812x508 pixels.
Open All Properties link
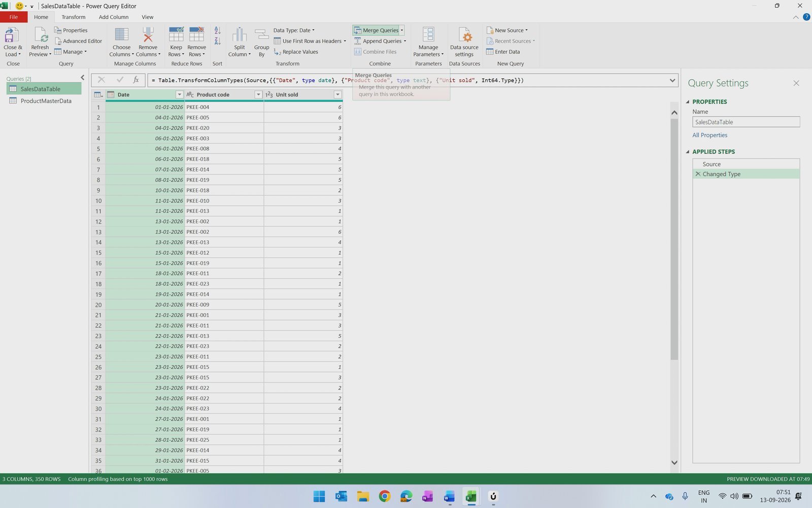point(709,135)
